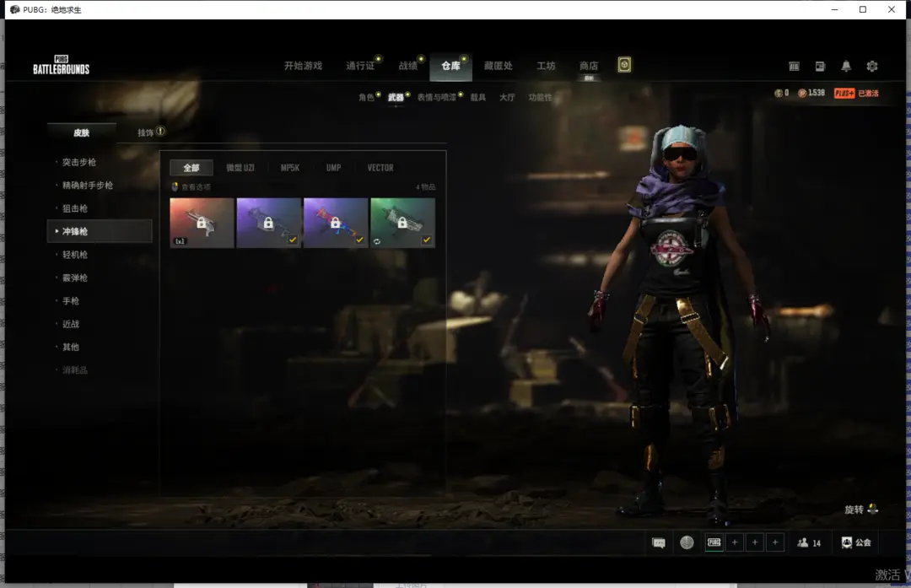Open the news icon beside the bell
Screen dimensions: 911x588
coord(820,67)
